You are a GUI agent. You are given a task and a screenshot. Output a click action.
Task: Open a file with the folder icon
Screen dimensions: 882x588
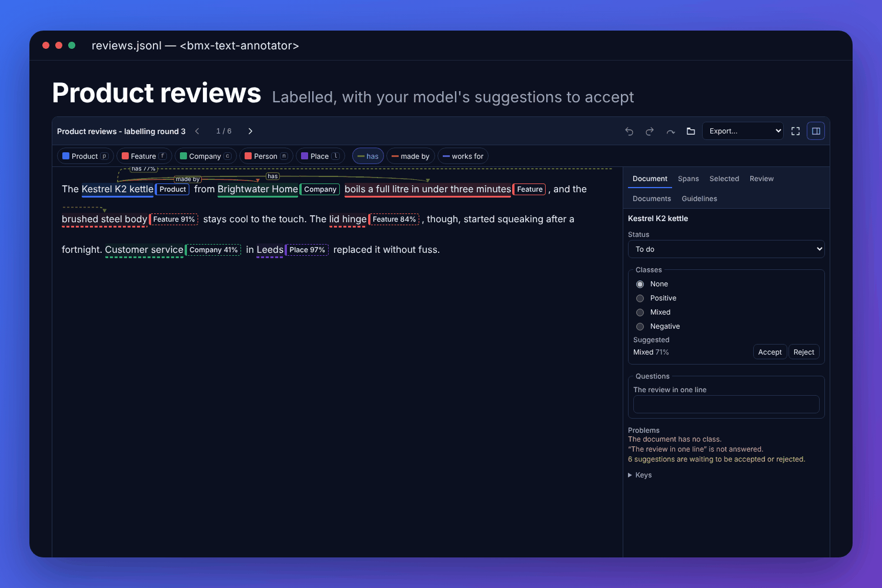tap(691, 131)
